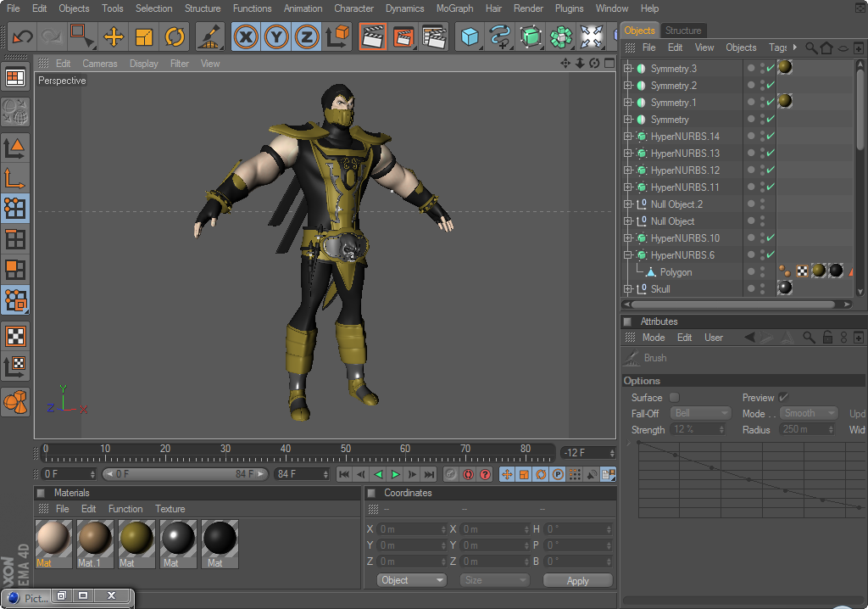Jump to the animation start

(344, 474)
